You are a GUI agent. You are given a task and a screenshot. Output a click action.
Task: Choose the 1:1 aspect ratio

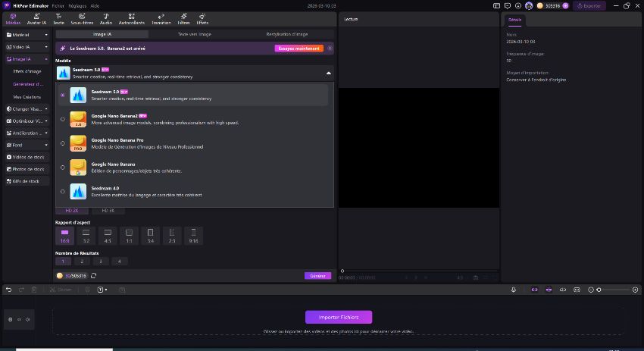[129, 236]
